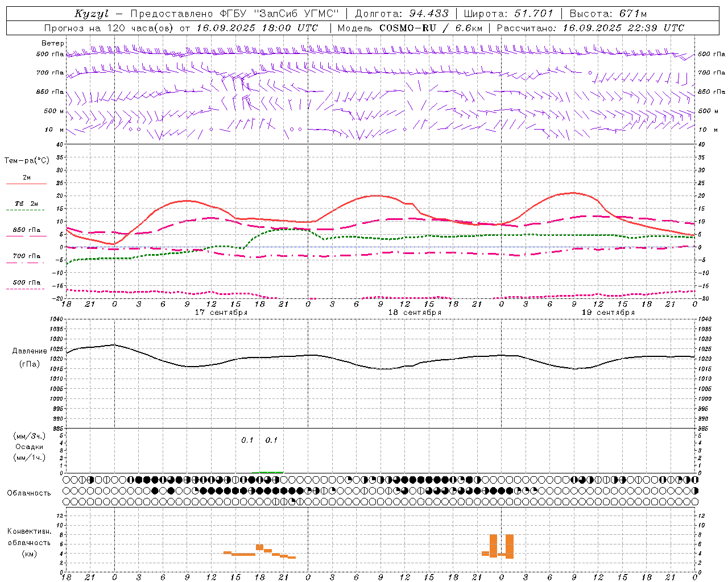The height and width of the screenshot is (582, 728).
Task: Select the "(мм/3ч.)" unit label
Action: point(29,436)
